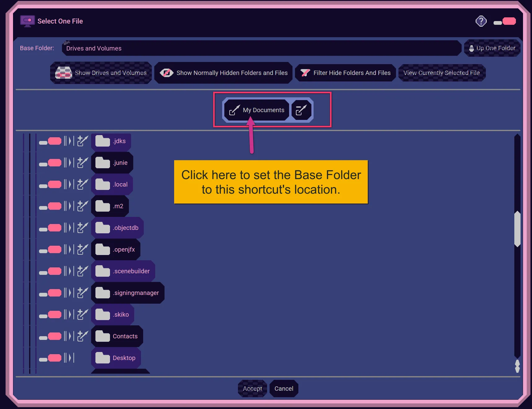Expand the .objectdb folder row arrow
The image size is (532, 409).
[69, 228]
